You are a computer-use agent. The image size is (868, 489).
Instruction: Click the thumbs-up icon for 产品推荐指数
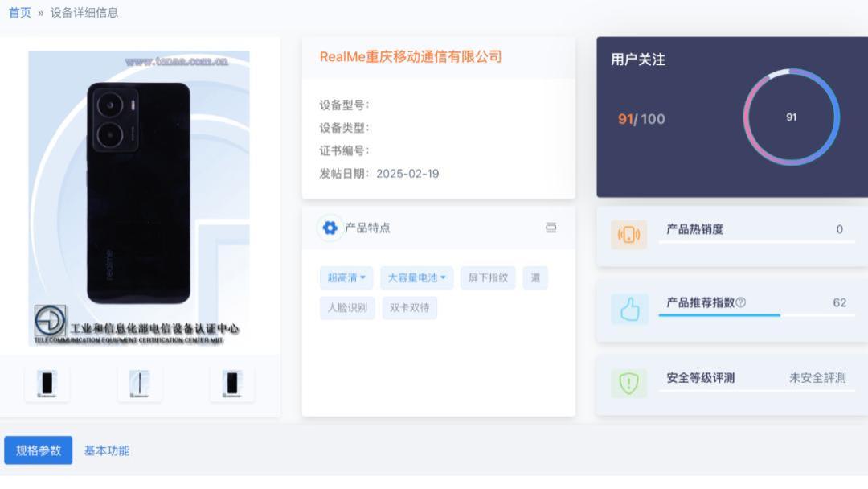coord(629,309)
